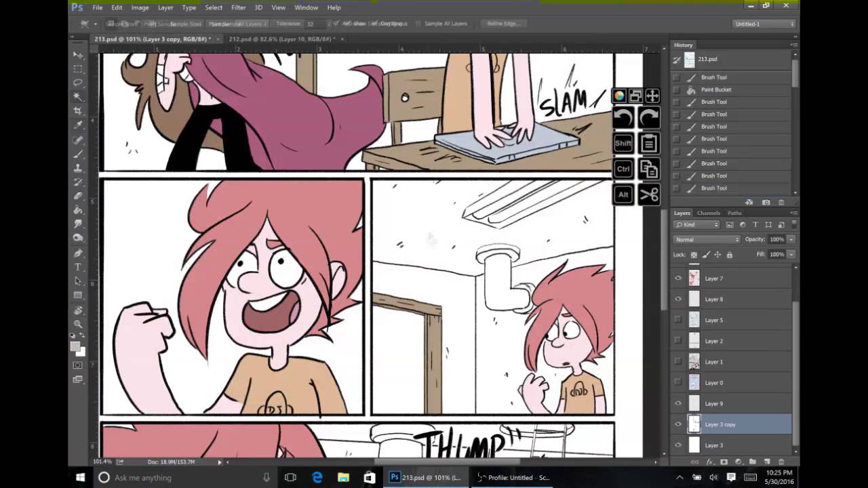The width and height of the screenshot is (868, 488).
Task: Open the Fill slider dropdown arrow
Action: point(791,254)
